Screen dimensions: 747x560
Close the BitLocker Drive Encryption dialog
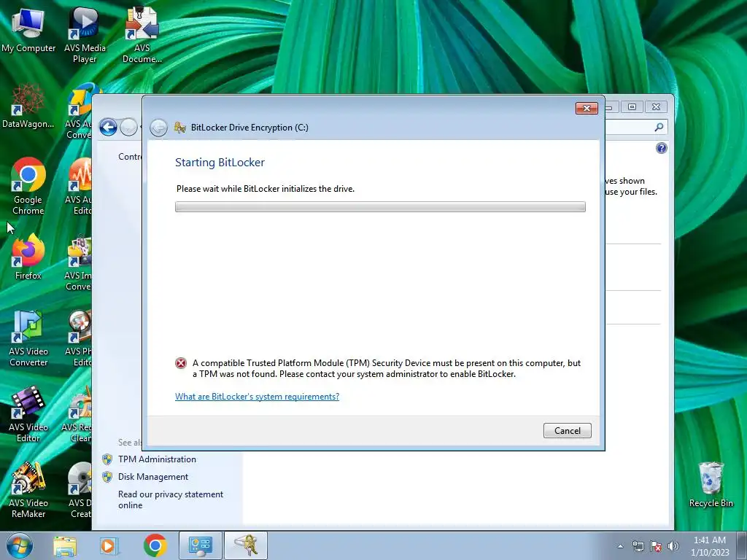click(587, 108)
